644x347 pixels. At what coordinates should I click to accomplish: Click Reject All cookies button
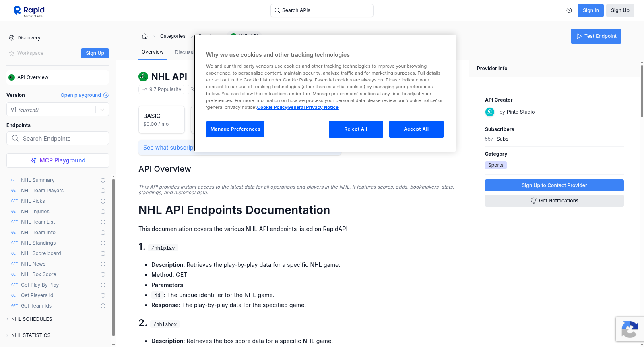pos(356,129)
